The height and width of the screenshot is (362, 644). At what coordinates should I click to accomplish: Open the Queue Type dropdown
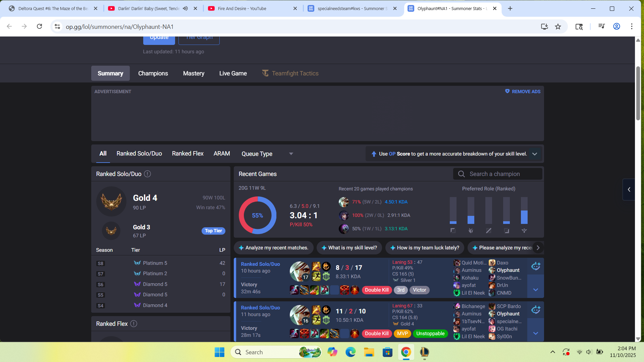click(267, 154)
